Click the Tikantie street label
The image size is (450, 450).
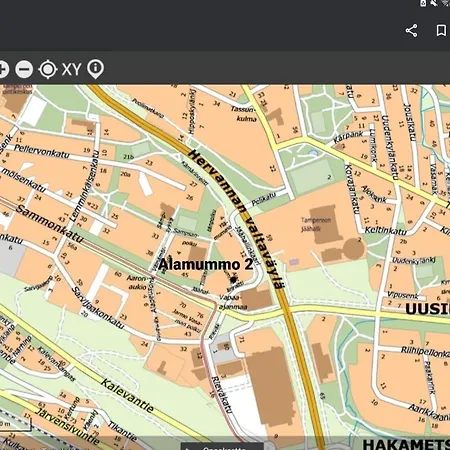122,431
